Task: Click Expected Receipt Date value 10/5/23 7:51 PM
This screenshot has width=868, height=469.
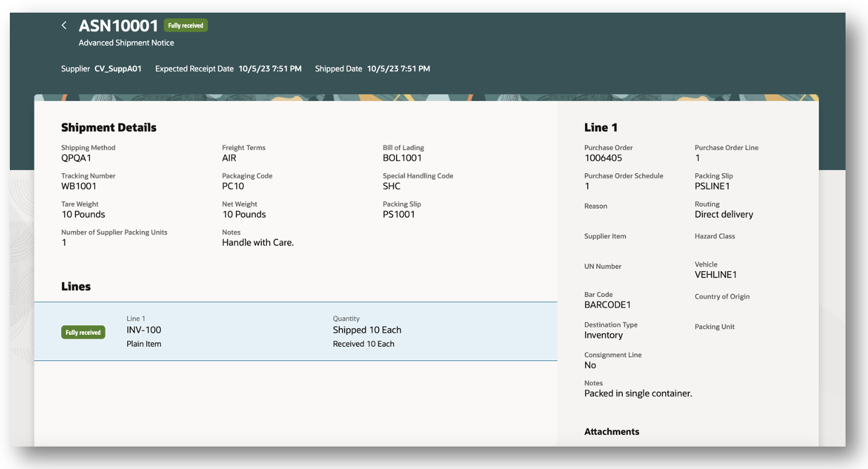Action: pos(270,69)
